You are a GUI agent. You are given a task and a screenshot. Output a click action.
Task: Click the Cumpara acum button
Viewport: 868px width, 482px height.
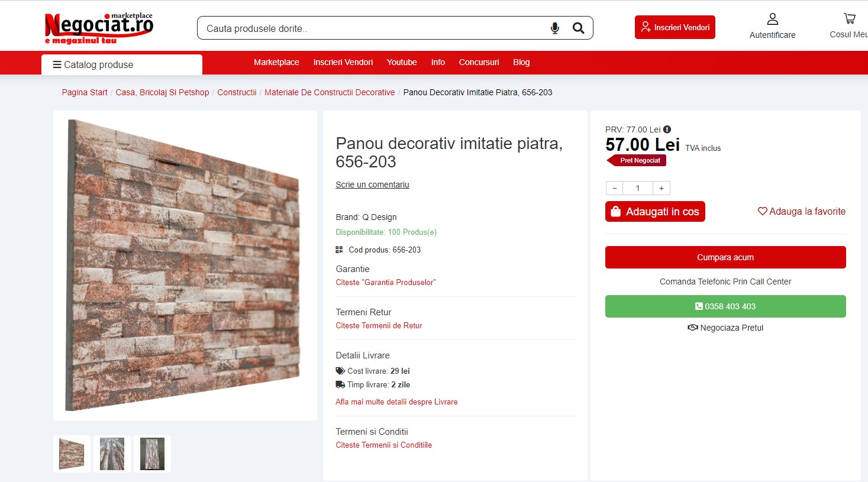pyautogui.click(x=725, y=257)
